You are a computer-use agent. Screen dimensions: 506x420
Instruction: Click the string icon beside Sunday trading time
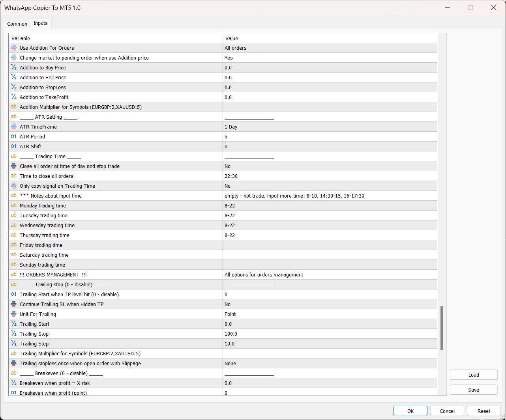tap(14, 265)
